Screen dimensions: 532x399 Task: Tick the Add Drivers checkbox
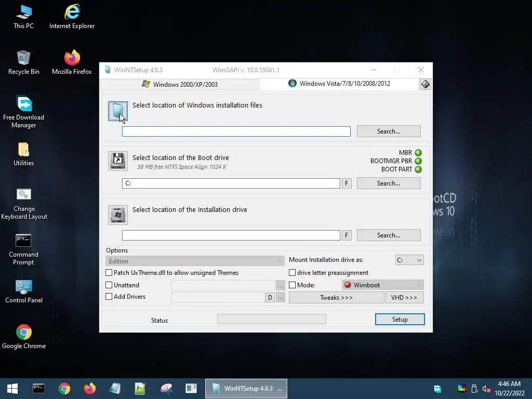point(109,296)
